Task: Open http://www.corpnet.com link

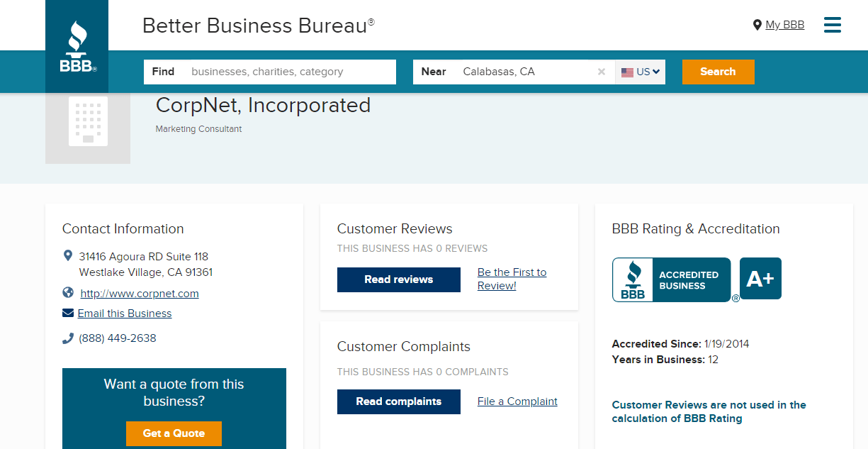Action: click(x=140, y=294)
